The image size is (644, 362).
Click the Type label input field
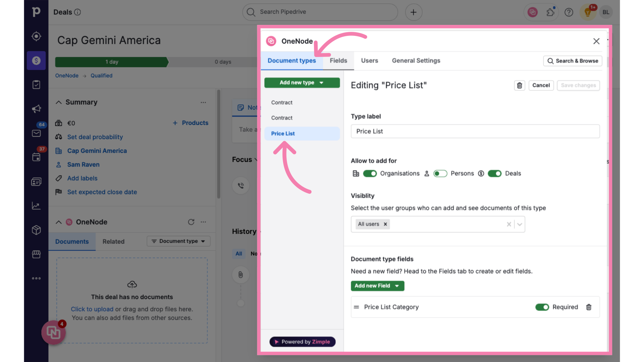(475, 131)
